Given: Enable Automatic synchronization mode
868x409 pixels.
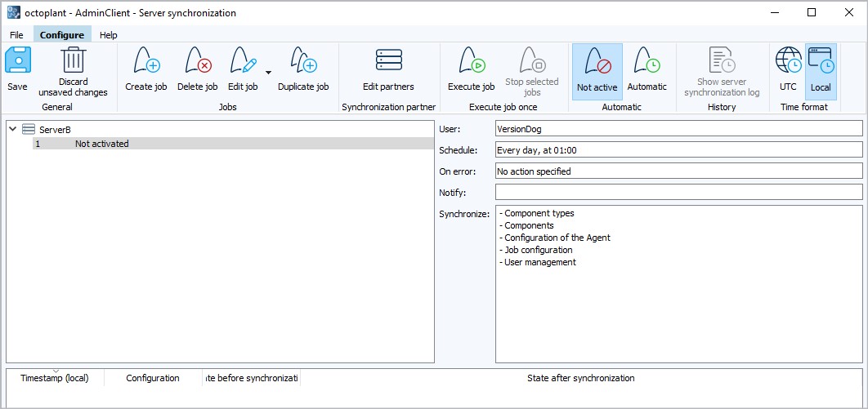Looking at the screenshot, I should [x=647, y=69].
